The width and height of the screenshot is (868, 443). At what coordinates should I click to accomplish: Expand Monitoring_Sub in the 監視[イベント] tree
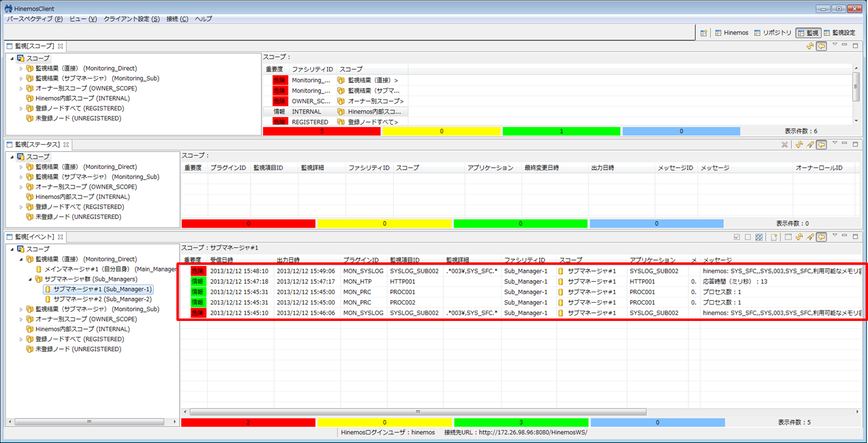coord(21,309)
